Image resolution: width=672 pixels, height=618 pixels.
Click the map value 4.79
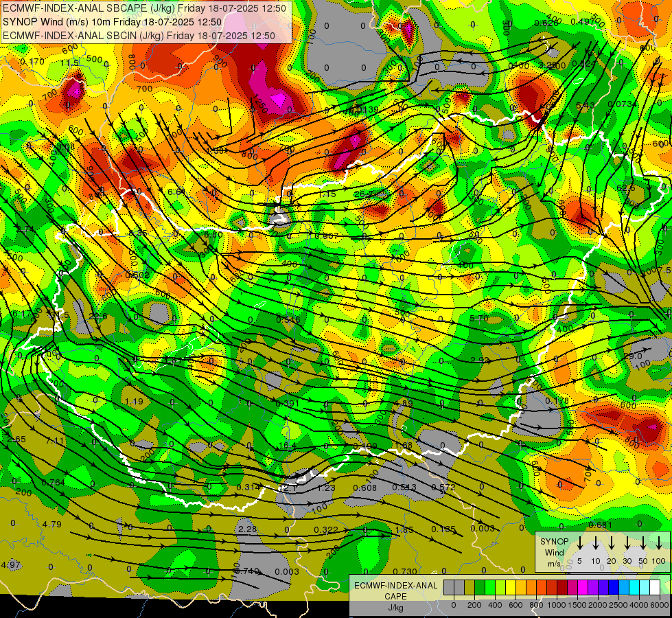52,524
